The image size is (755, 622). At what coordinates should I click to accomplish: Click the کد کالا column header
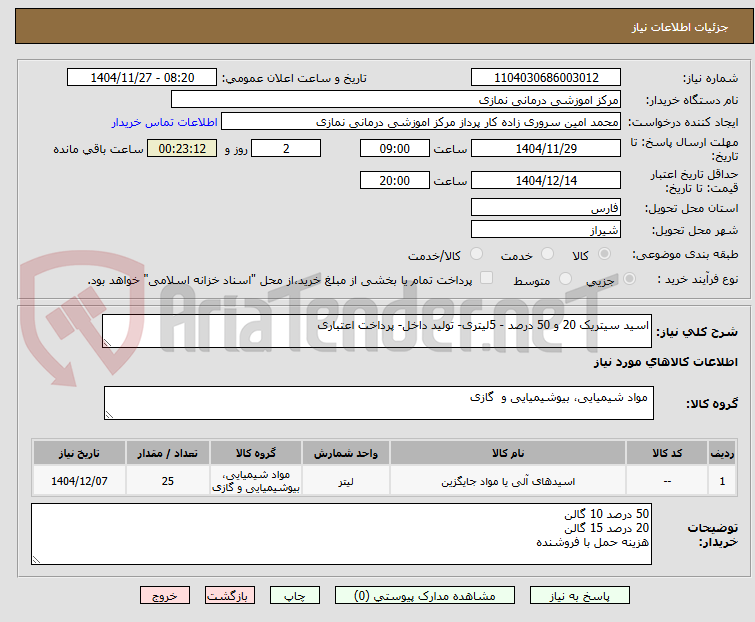click(667, 453)
